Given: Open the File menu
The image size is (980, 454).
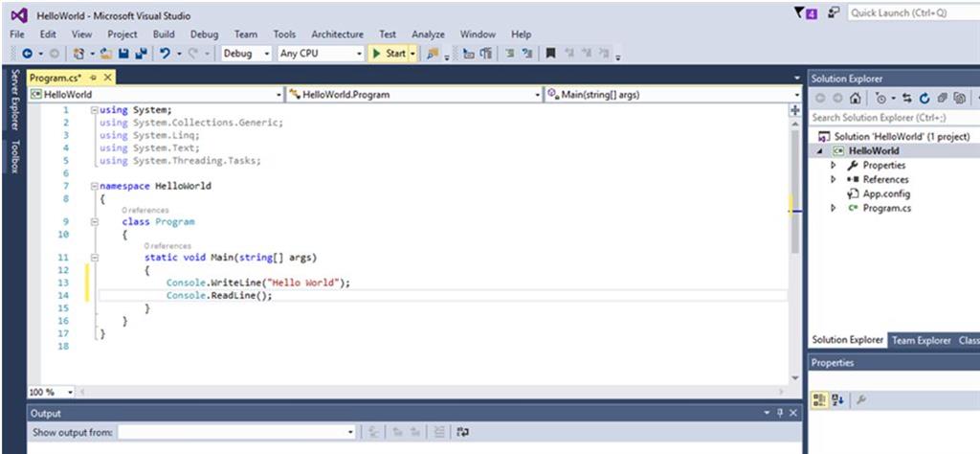Looking at the screenshot, I should click(x=17, y=34).
